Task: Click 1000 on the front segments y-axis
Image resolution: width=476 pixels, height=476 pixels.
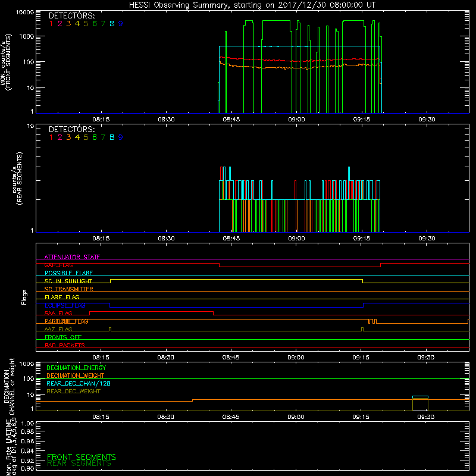Action: click(27, 36)
